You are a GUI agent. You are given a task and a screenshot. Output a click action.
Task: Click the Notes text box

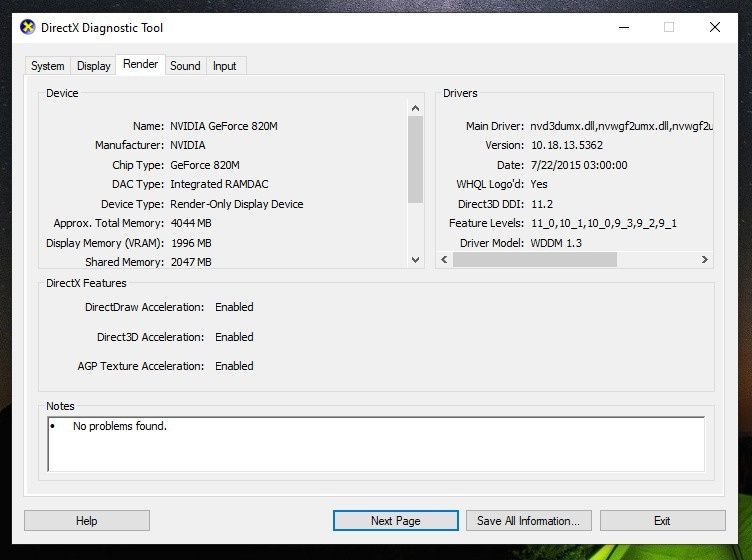pyautogui.click(x=376, y=444)
